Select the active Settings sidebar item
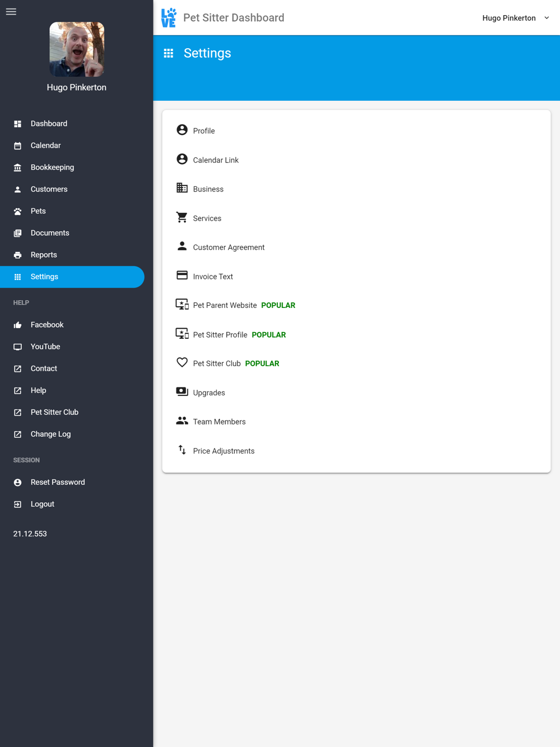 point(72,277)
